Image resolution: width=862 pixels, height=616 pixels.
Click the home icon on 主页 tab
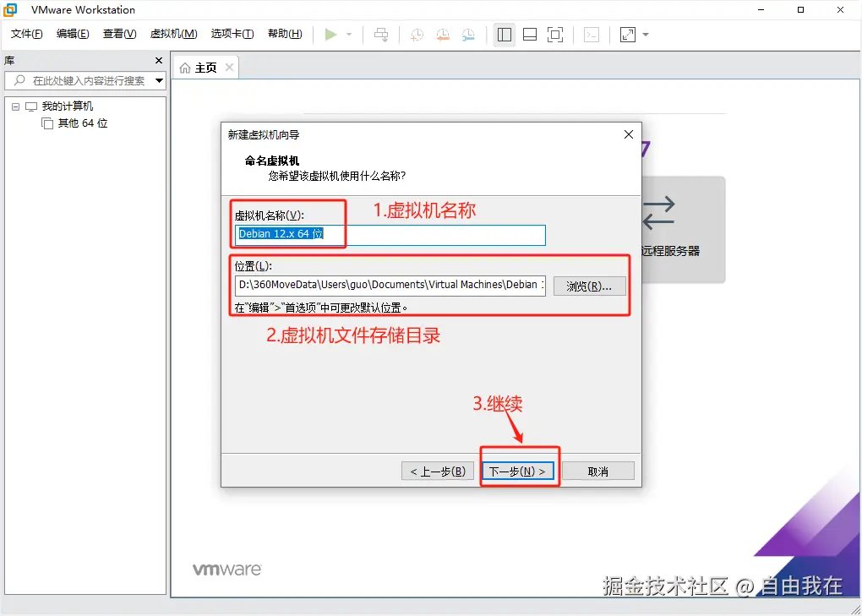tap(185, 68)
